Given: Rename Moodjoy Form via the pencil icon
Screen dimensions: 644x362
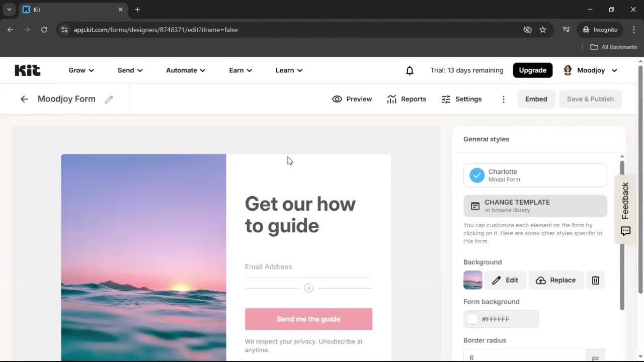Looking at the screenshot, I should click(109, 100).
